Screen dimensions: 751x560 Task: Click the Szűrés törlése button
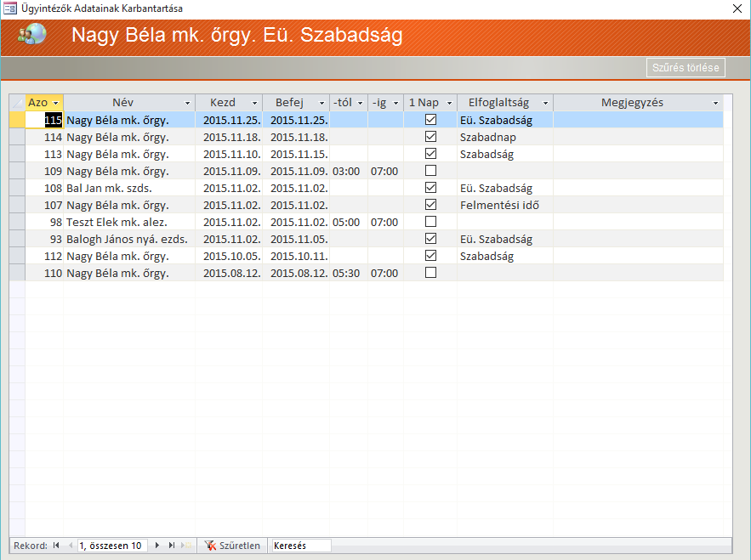[x=686, y=67]
